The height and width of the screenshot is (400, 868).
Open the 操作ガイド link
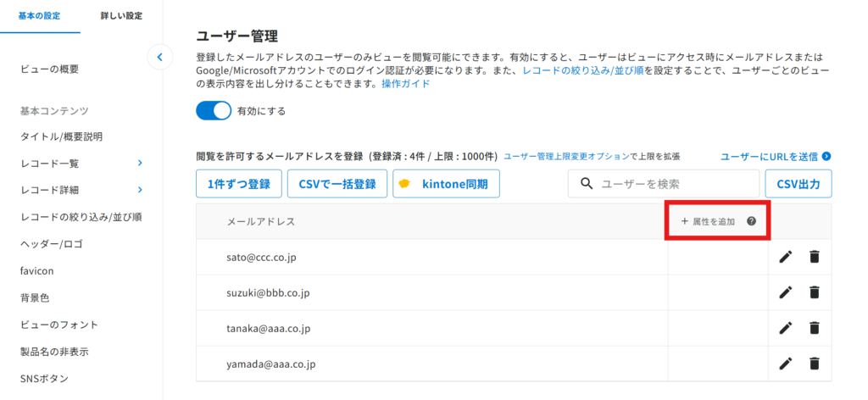click(x=405, y=84)
